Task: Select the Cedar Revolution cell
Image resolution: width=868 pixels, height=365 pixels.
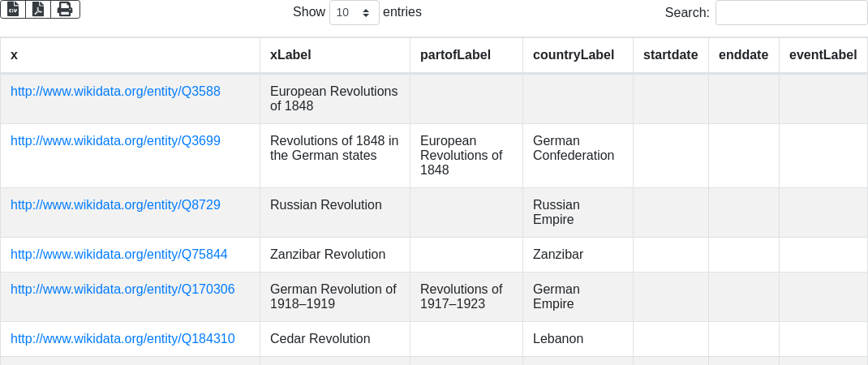Action: 320,339
